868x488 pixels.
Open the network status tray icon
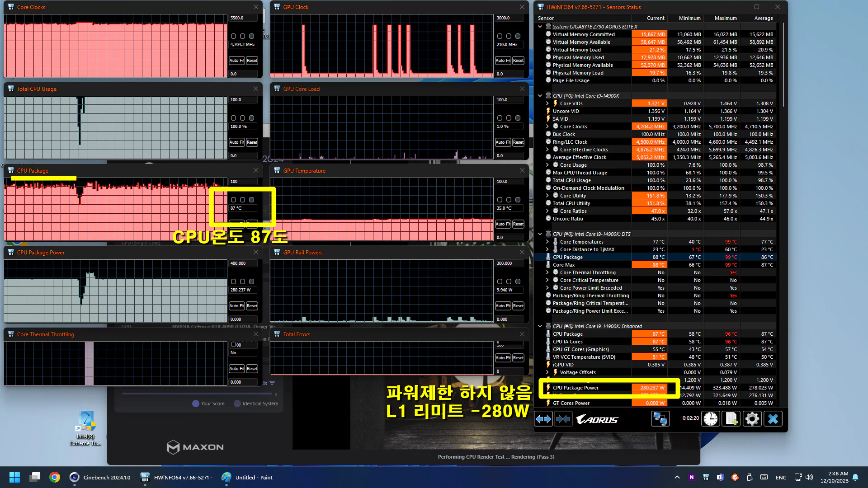pos(798,477)
